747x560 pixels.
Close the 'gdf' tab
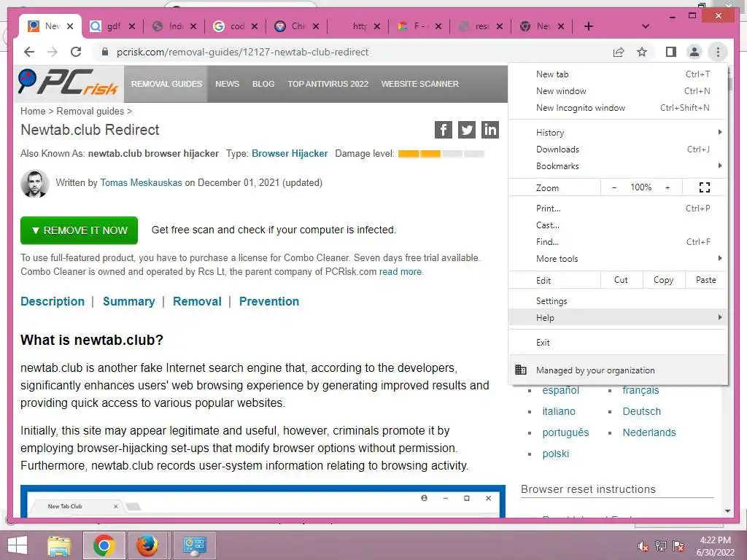click(x=132, y=26)
